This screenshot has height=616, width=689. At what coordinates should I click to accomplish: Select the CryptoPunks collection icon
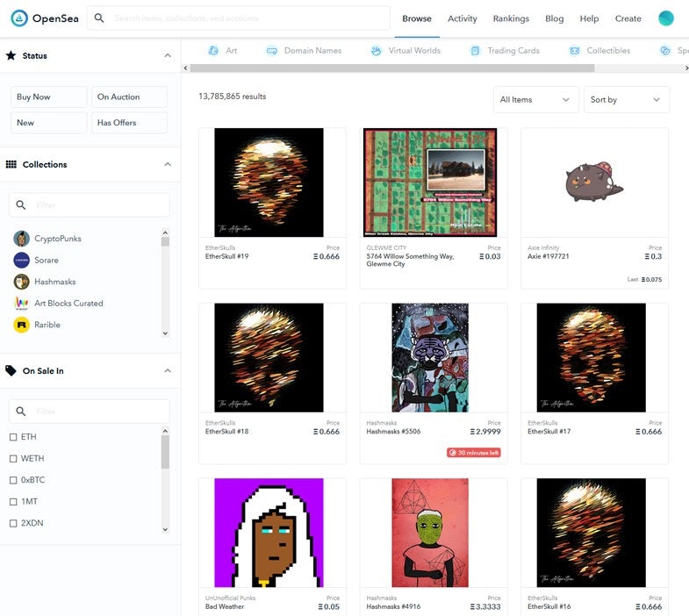pos(22,239)
